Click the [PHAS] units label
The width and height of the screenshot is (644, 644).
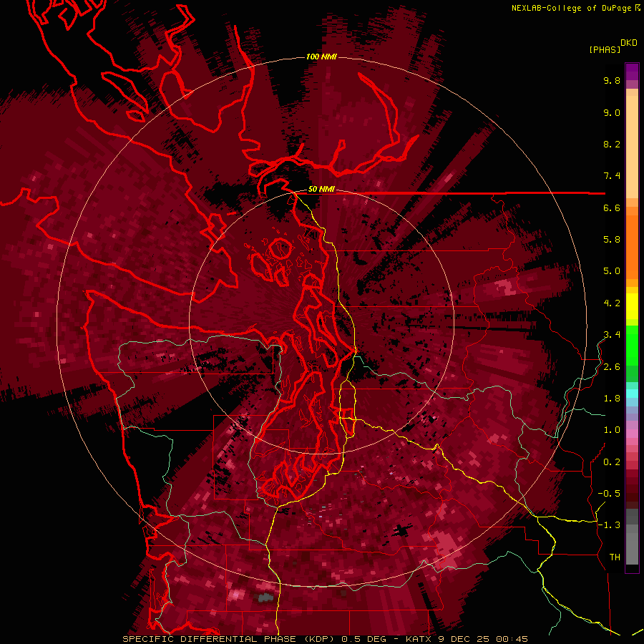point(605,49)
